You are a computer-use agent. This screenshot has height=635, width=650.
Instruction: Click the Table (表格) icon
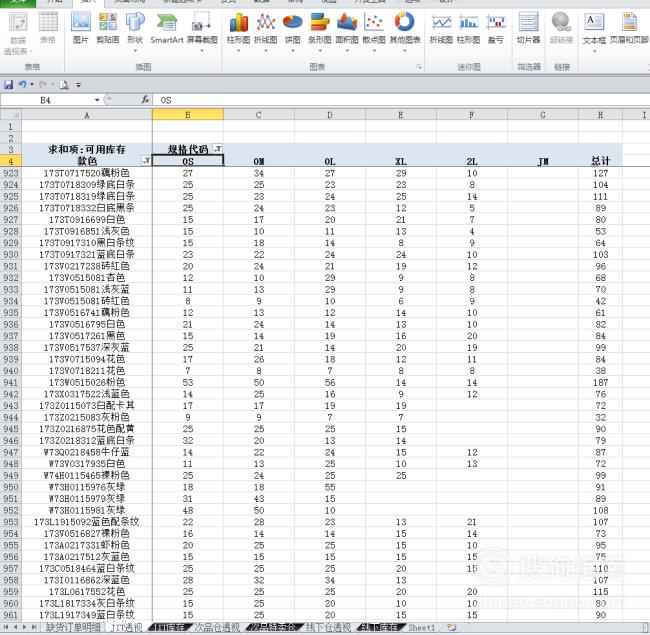48,27
